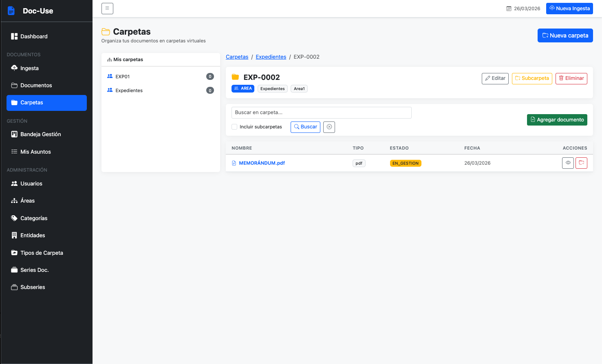Image resolution: width=602 pixels, height=364 pixels.
Task: Click the Entidades icon in the sidebar
Action: 13,235
